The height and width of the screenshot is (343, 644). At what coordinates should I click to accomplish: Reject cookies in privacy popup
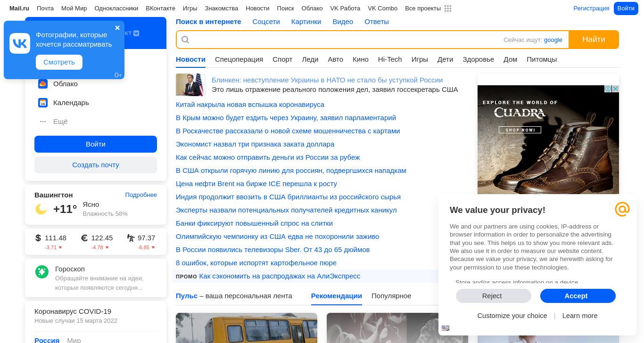click(x=493, y=296)
